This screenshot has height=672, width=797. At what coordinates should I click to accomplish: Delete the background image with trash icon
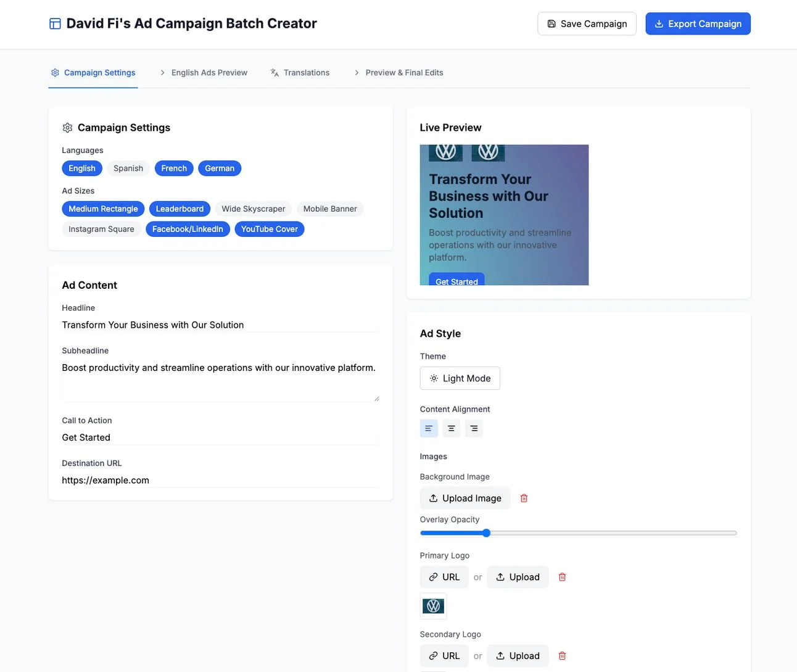[x=524, y=498]
